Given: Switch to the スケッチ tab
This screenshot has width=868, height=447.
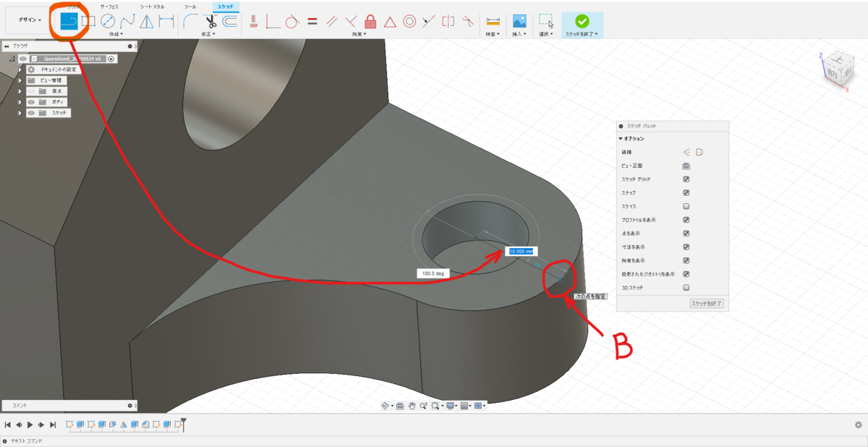Looking at the screenshot, I should coord(225,6).
